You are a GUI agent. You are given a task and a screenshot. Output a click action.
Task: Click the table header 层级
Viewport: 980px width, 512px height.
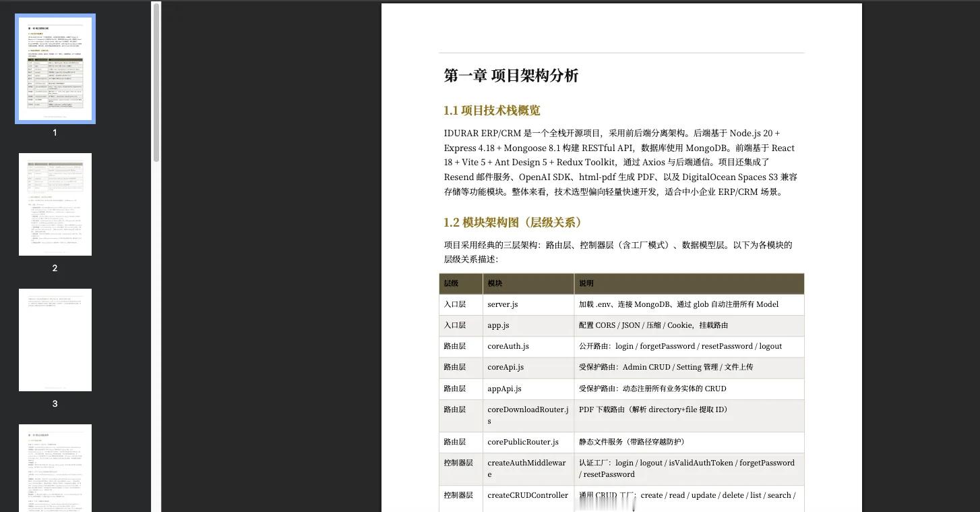pyautogui.click(x=461, y=283)
